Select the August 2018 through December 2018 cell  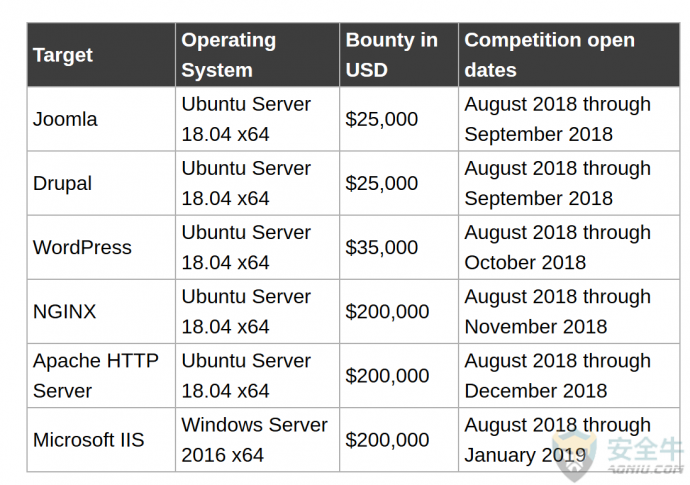(x=569, y=376)
